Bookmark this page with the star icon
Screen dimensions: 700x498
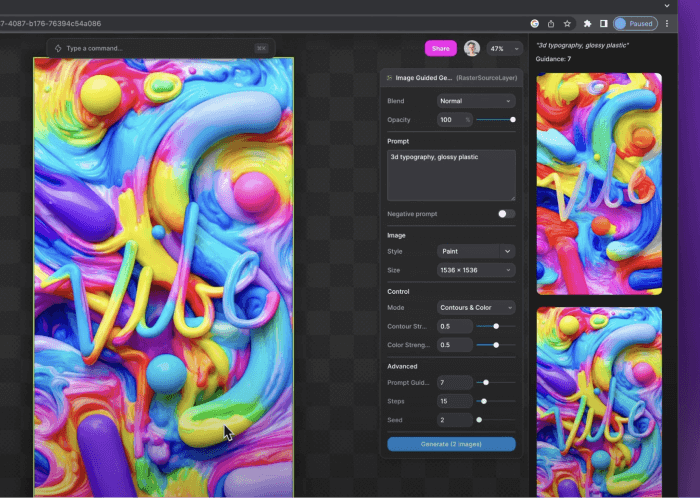pyautogui.click(x=567, y=23)
